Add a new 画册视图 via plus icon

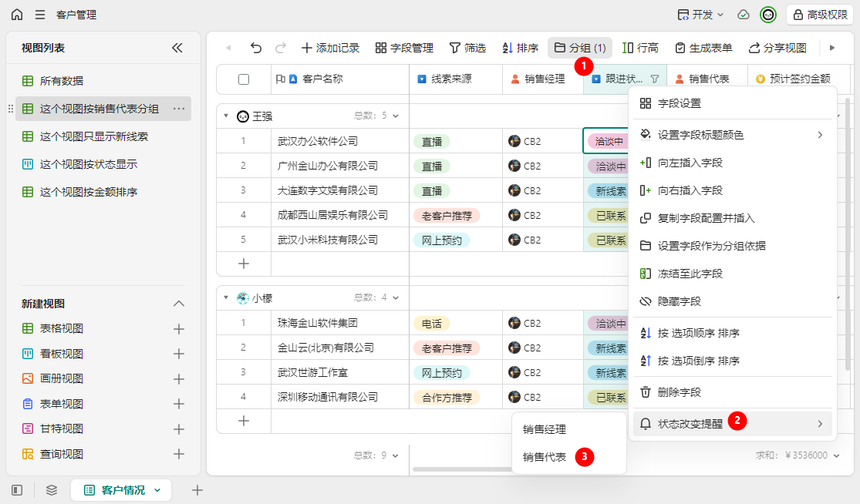(179, 378)
